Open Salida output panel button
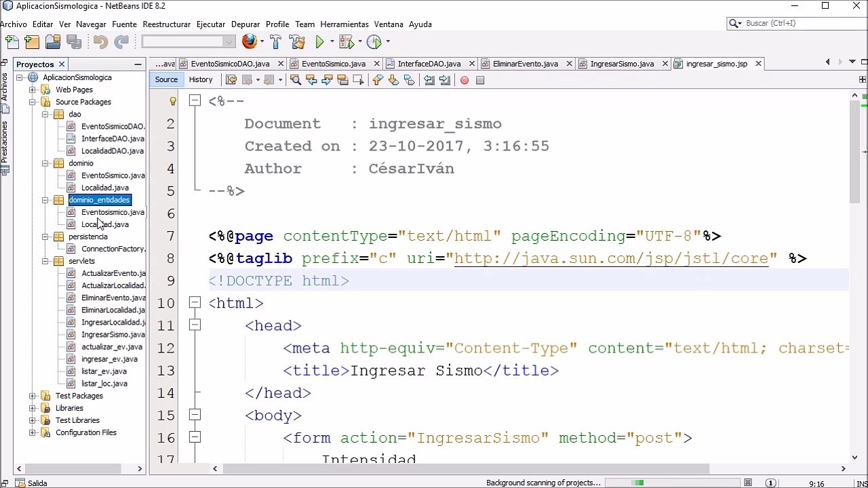Viewport: 868px width, 488px height. 31,483
